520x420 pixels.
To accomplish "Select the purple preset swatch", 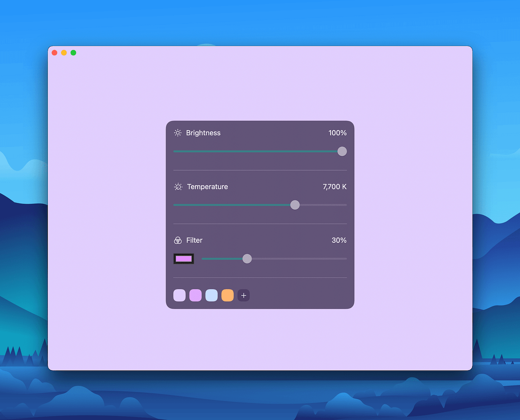I will [195, 295].
